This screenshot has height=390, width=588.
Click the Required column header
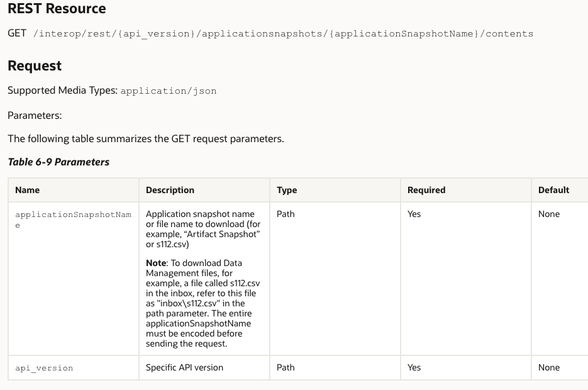coord(426,190)
